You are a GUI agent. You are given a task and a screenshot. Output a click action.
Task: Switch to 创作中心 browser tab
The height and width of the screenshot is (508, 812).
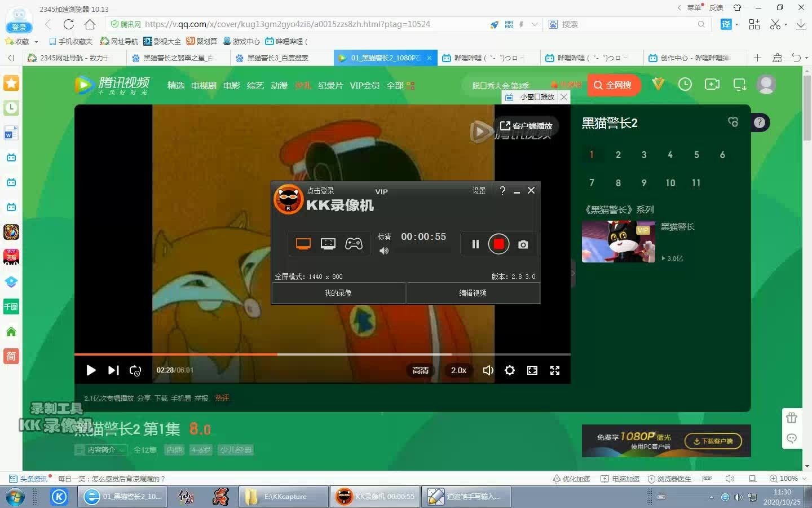[x=695, y=58]
